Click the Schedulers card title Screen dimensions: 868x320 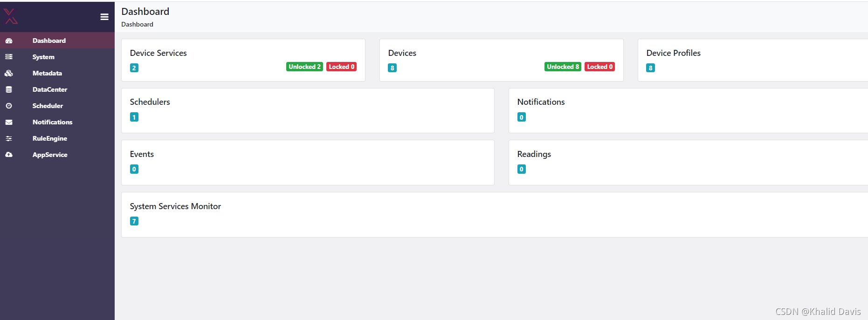pyautogui.click(x=150, y=102)
